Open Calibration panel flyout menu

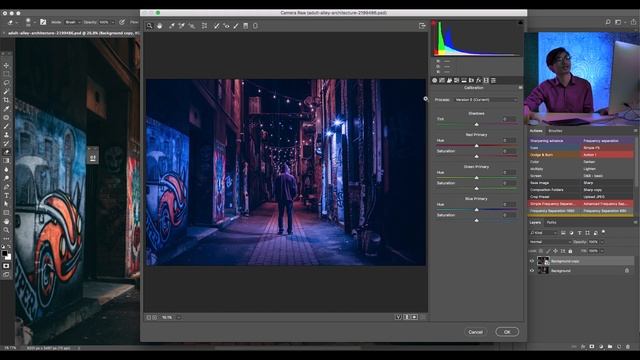tap(520, 88)
